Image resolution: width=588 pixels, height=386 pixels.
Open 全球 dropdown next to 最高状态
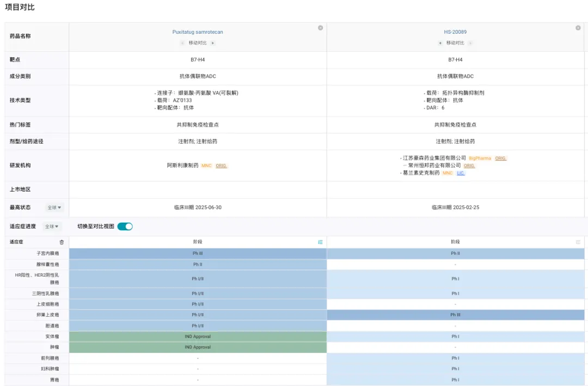pyautogui.click(x=54, y=207)
